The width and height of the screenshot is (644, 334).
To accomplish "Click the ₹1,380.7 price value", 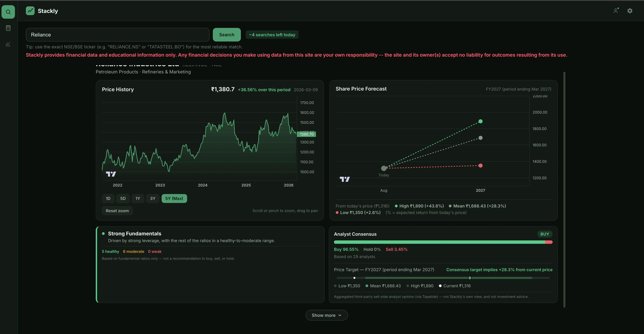I will 223,89.
